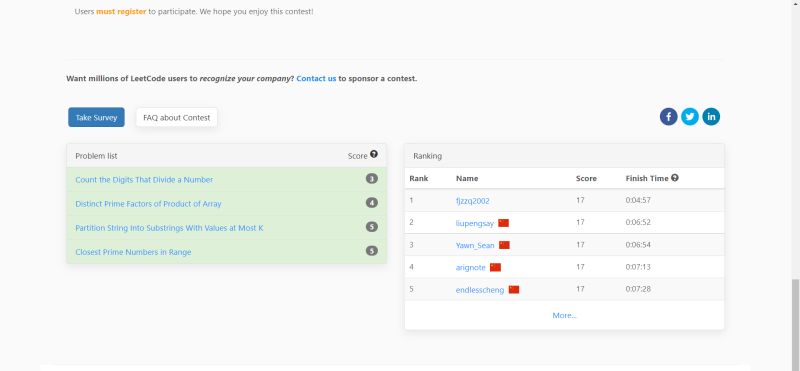Screen dimensions: 800x371
Task: Open FAQ about Contest
Action: pyautogui.click(x=177, y=117)
